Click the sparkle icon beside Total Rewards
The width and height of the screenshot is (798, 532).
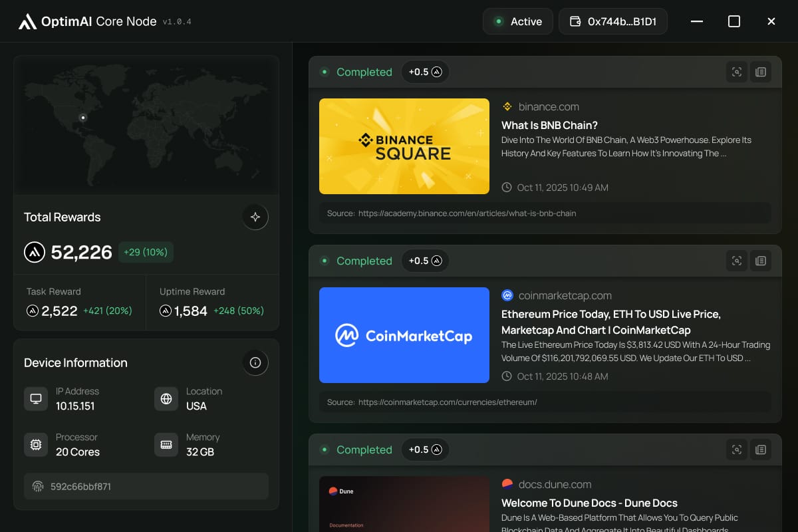click(255, 217)
